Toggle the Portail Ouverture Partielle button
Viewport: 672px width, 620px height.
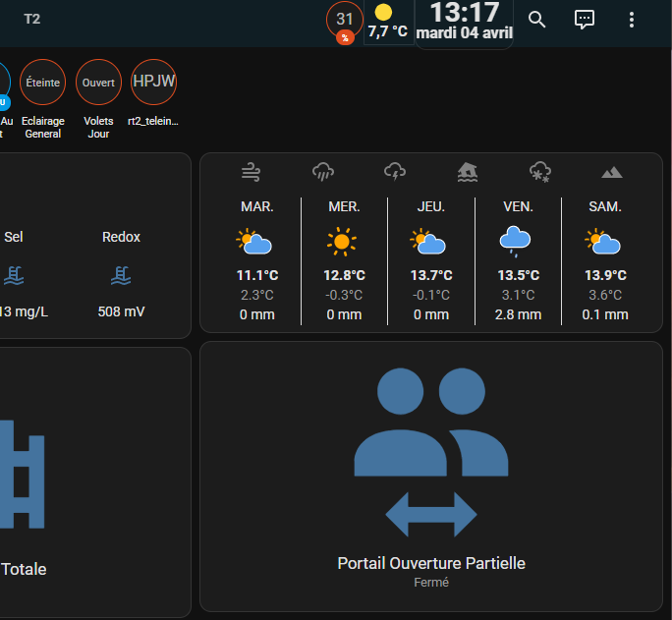pyautogui.click(x=431, y=477)
